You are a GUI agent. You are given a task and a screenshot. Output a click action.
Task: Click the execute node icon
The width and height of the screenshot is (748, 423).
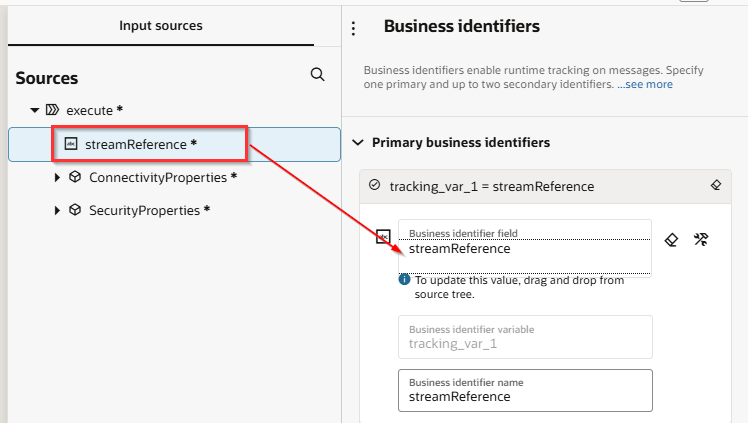point(52,110)
